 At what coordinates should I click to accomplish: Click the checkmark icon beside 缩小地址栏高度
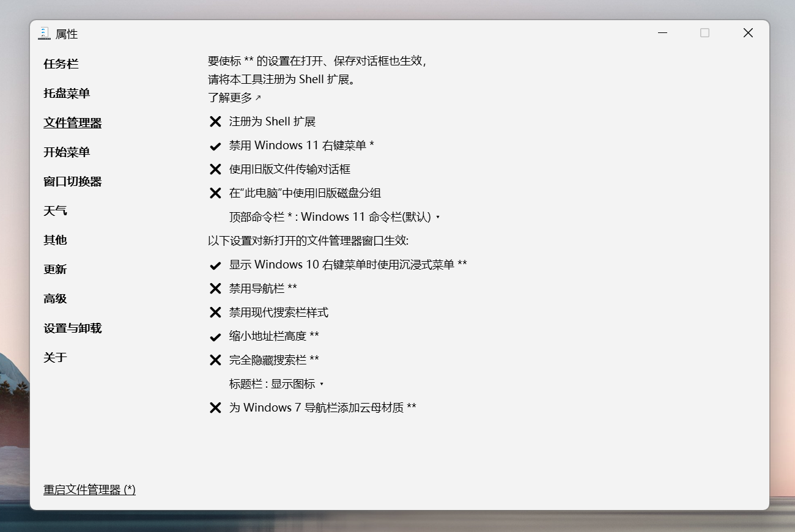(x=215, y=337)
